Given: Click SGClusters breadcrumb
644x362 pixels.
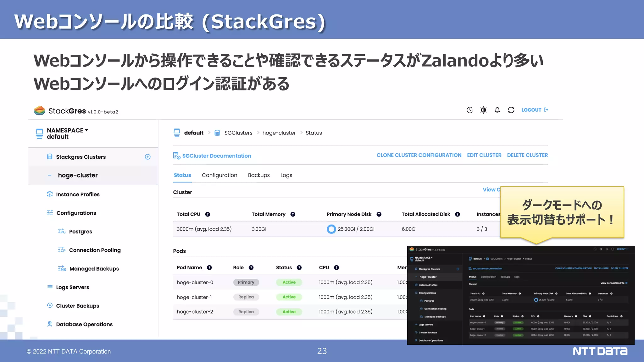Looking at the screenshot, I should click(x=238, y=133).
